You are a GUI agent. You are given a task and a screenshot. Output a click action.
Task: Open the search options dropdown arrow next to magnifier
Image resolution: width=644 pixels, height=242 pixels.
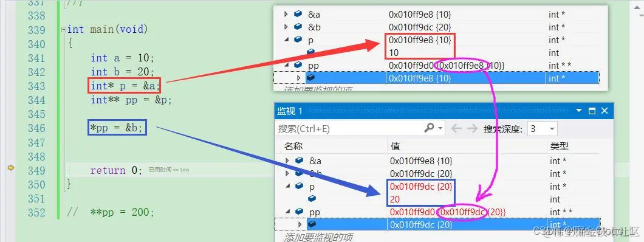pos(440,129)
